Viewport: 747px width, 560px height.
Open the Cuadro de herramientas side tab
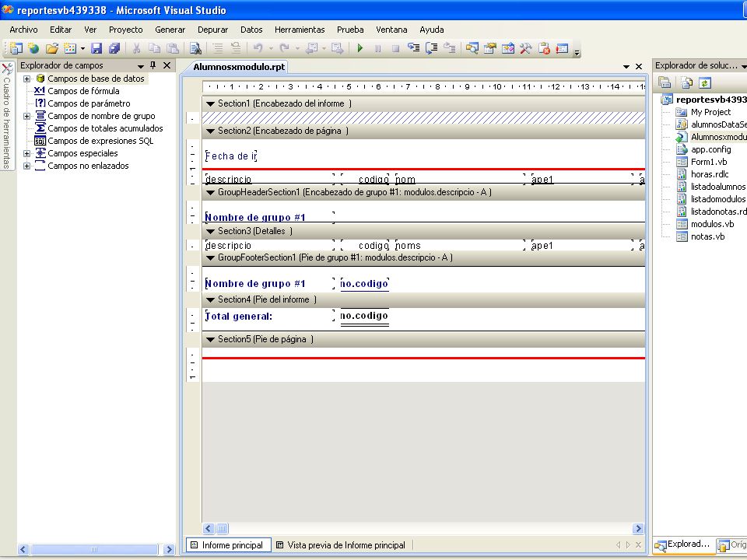7,116
